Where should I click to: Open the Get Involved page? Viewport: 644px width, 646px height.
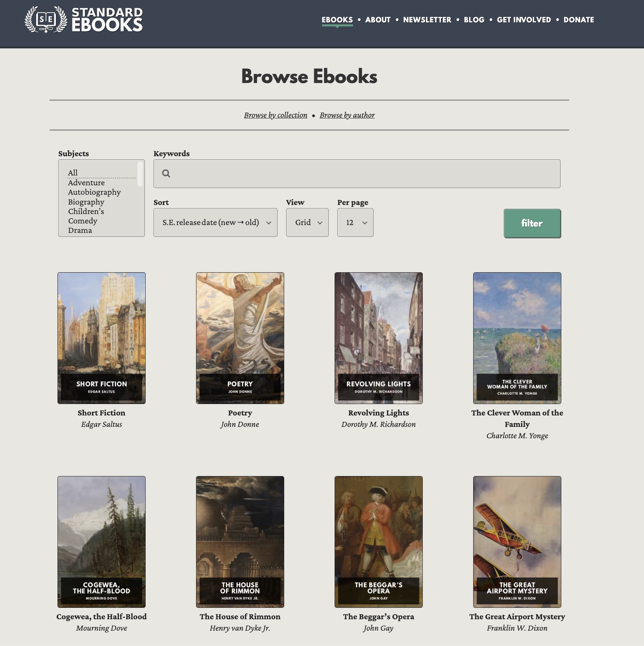(x=524, y=20)
